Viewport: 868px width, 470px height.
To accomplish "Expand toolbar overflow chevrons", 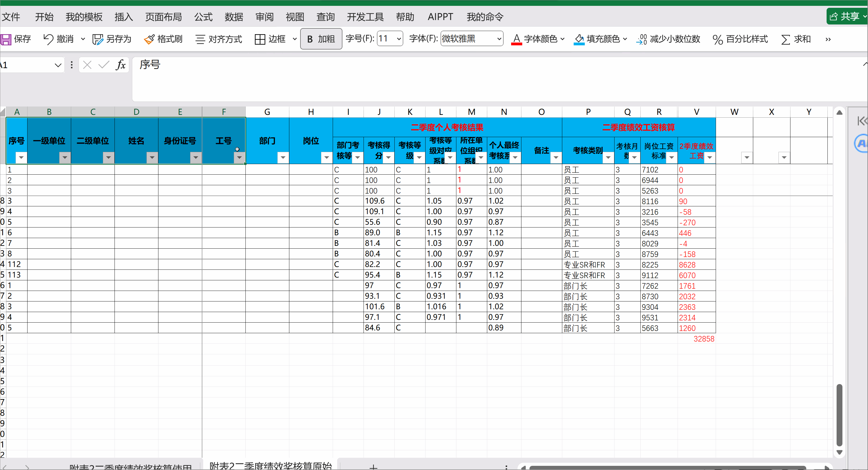I will 828,39.
